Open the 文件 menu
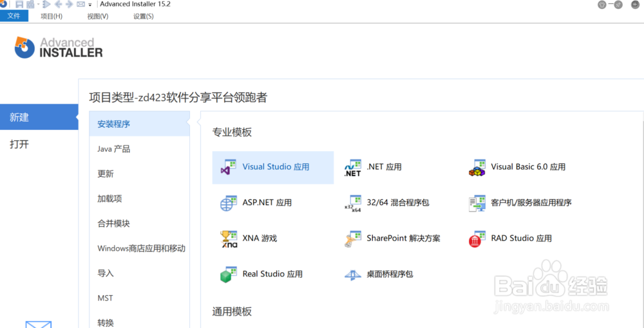Screen dimensions: 644x328 [14, 16]
